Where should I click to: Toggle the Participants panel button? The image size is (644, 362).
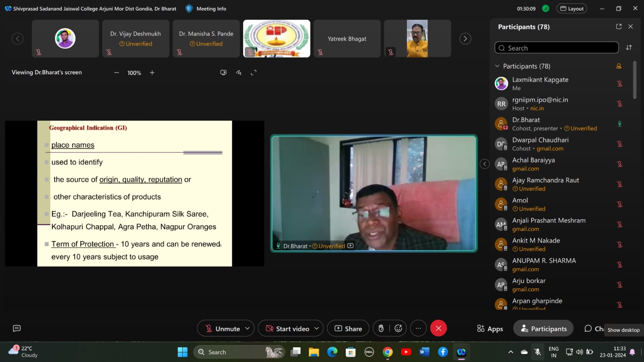coord(543,329)
